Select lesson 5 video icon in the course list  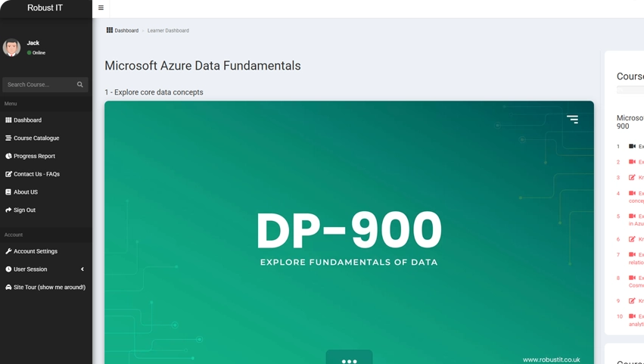pyautogui.click(x=632, y=216)
